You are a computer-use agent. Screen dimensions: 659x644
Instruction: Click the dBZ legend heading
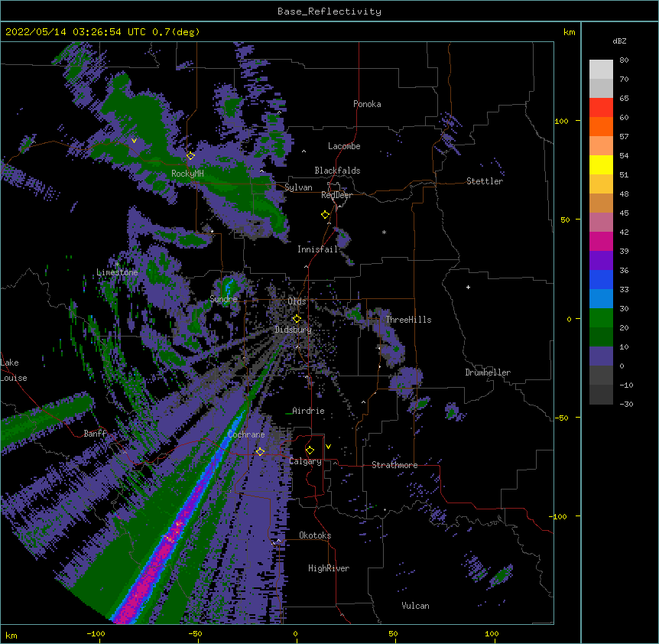pos(619,41)
